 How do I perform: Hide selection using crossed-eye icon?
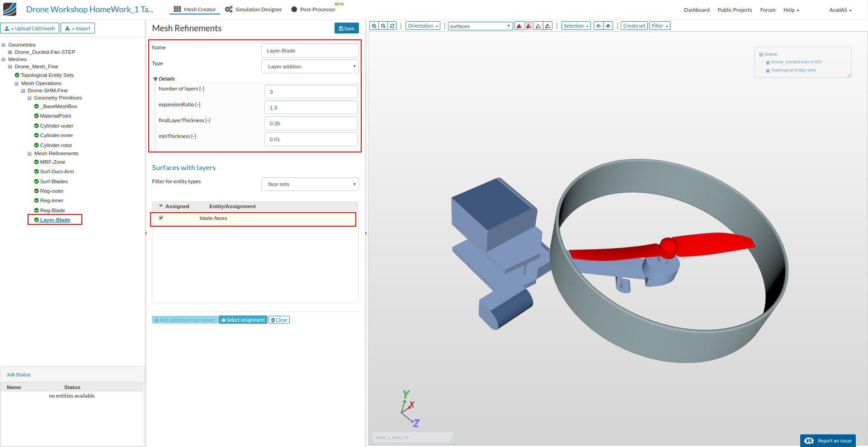coord(599,26)
